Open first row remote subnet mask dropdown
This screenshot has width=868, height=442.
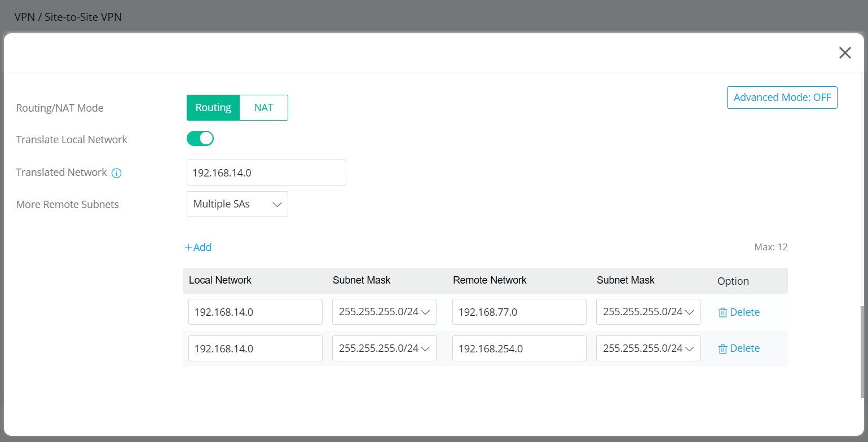pos(648,312)
